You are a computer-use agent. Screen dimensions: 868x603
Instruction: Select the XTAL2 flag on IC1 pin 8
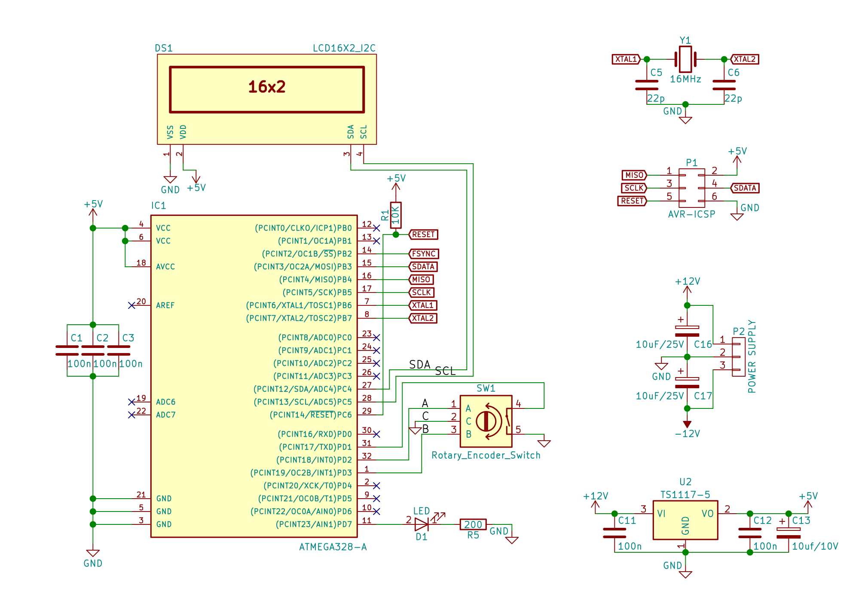pos(422,318)
